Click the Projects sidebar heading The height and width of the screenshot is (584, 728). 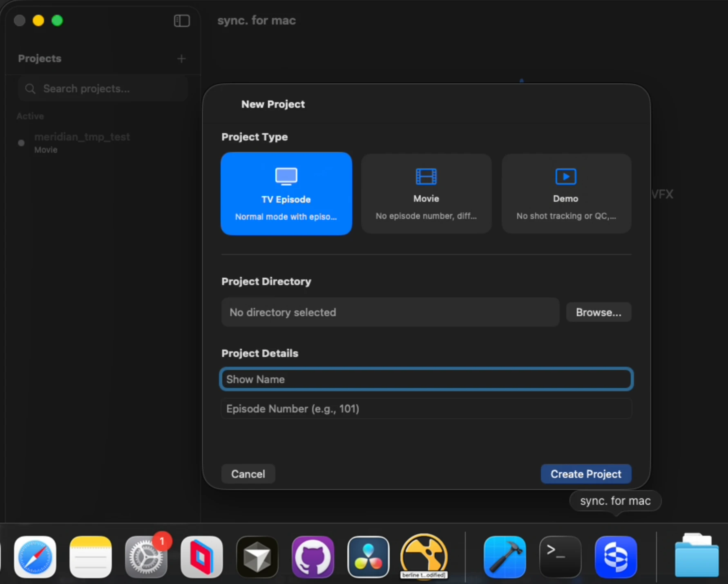tap(40, 59)
